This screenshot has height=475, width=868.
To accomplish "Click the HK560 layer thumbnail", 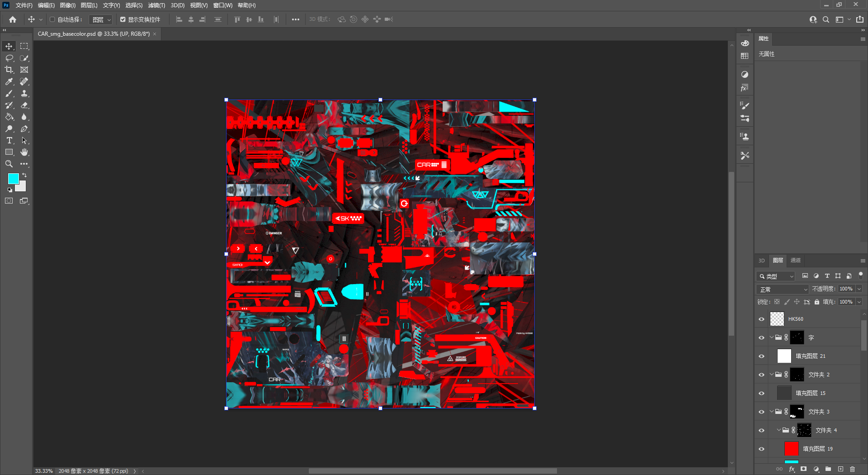I will (777, 319).
